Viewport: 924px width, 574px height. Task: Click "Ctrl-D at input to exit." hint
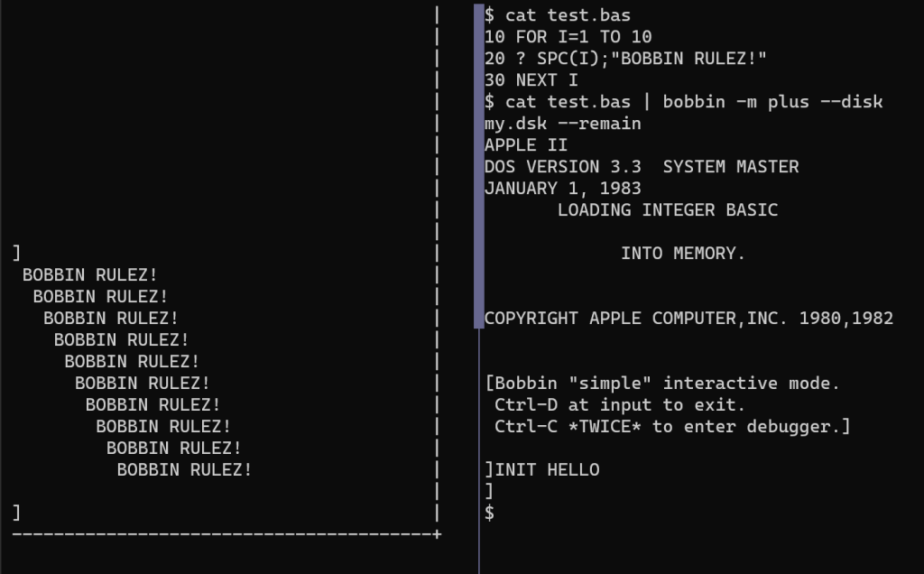click(620, 404)
